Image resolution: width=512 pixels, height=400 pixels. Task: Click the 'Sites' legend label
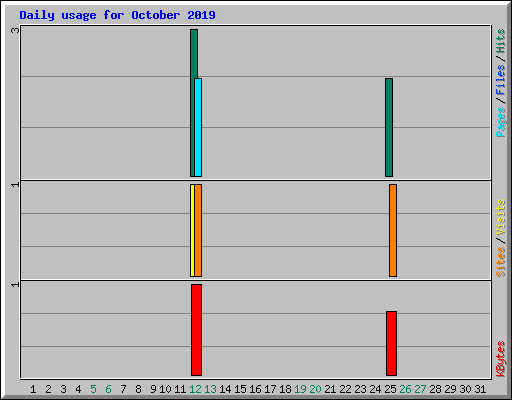pos(501,262)
